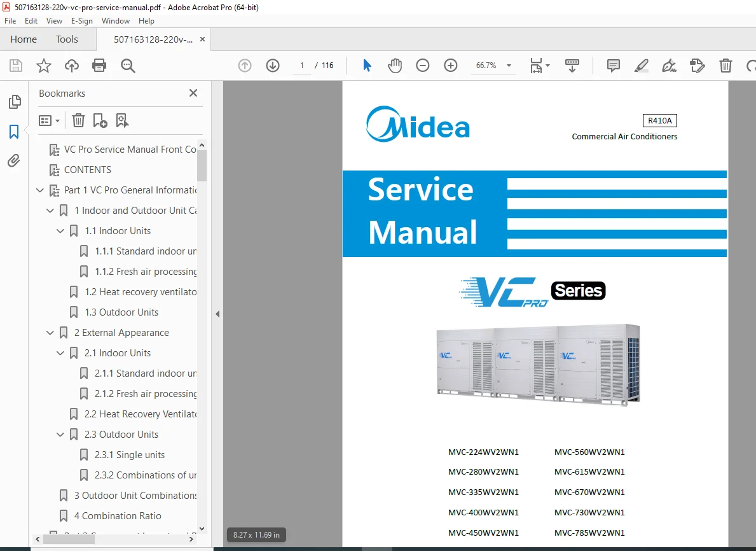
Task: Click bookmarks horizontal scrollbar right arrow
Action: (191, 540)
